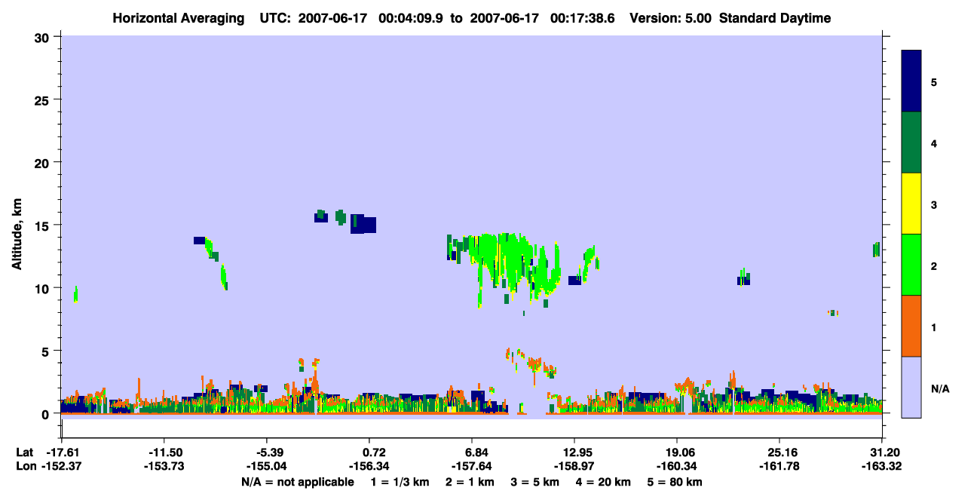Click the 'Lon' row label
Image resolution: width=980 pixels, height=503 pixels.
click(x=26, y=467)
